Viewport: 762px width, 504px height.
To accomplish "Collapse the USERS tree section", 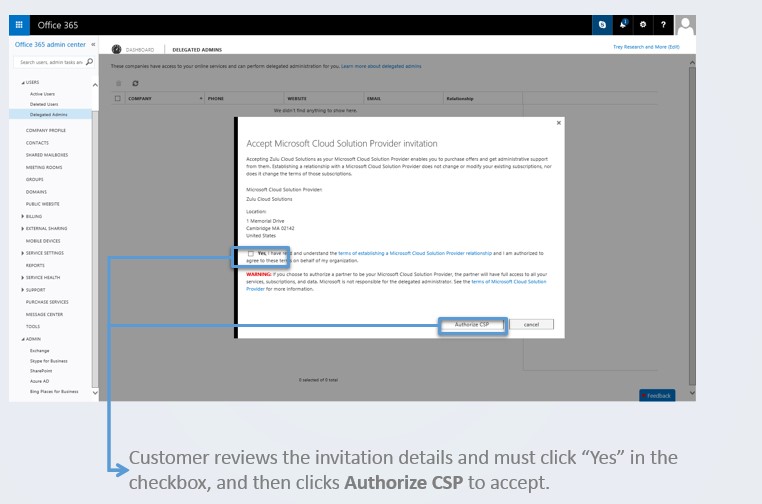I will (x=23, y=83).
